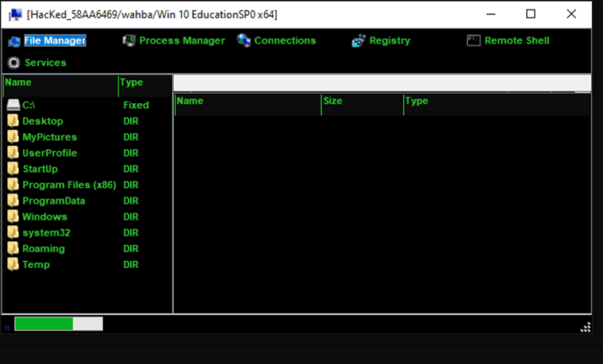Select the Program Files (x86) folder
This screenshot has height=364, width=603.
coord(69,185)
